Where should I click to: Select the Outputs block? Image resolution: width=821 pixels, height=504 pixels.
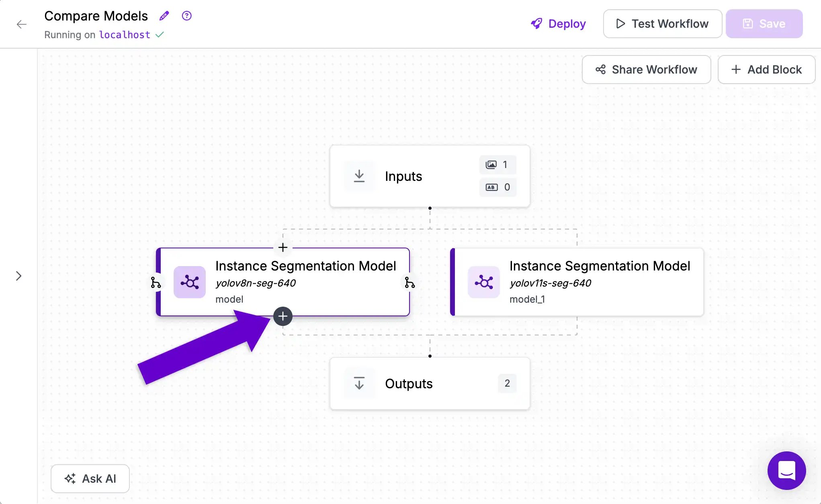pos(430,383)
